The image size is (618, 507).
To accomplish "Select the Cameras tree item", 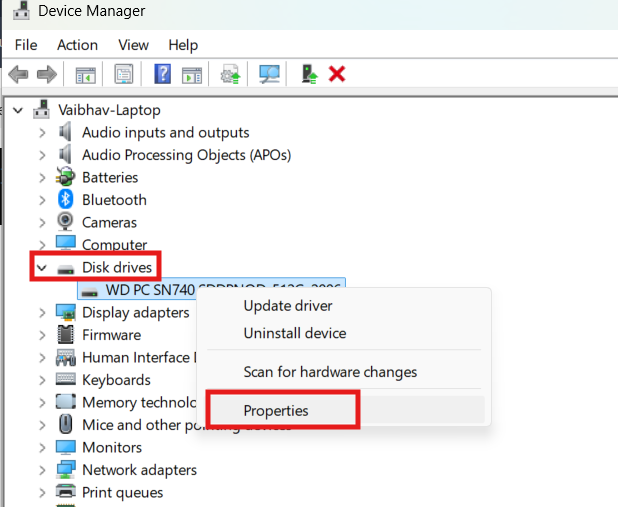I will tap(109, 222).
